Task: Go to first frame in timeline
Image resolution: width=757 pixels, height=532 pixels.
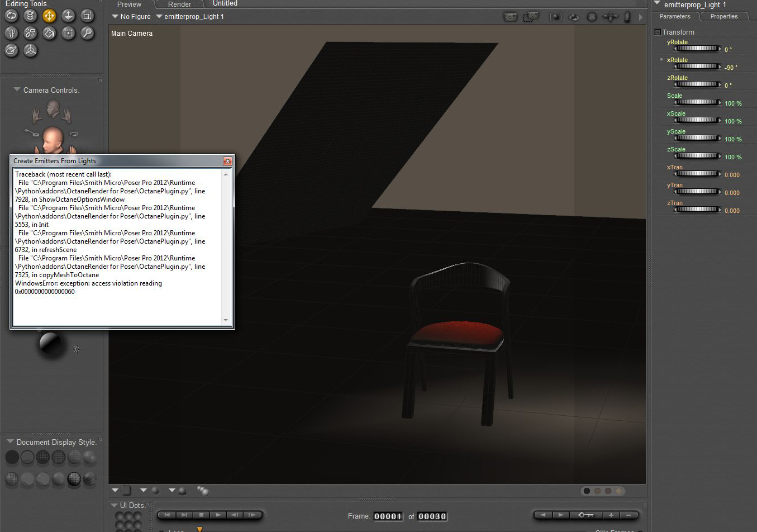Action: (x=167, y=515)
